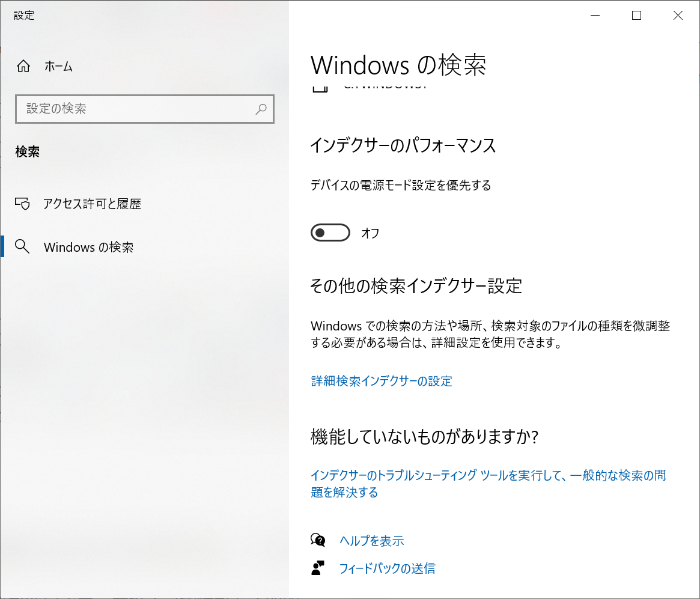Click the feedback person icon
The width and height of the screenshot is (700, 599).
click(318, 568)
